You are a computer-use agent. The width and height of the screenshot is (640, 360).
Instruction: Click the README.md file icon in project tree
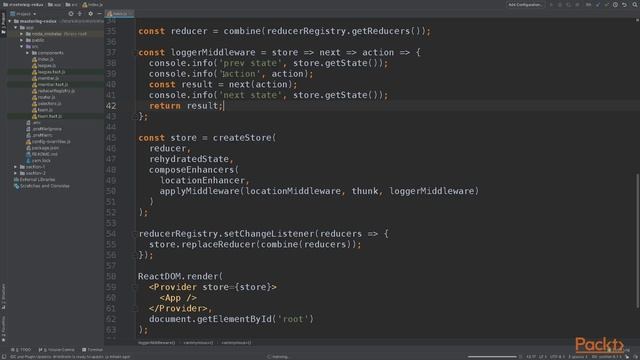[x=28, y=154]
